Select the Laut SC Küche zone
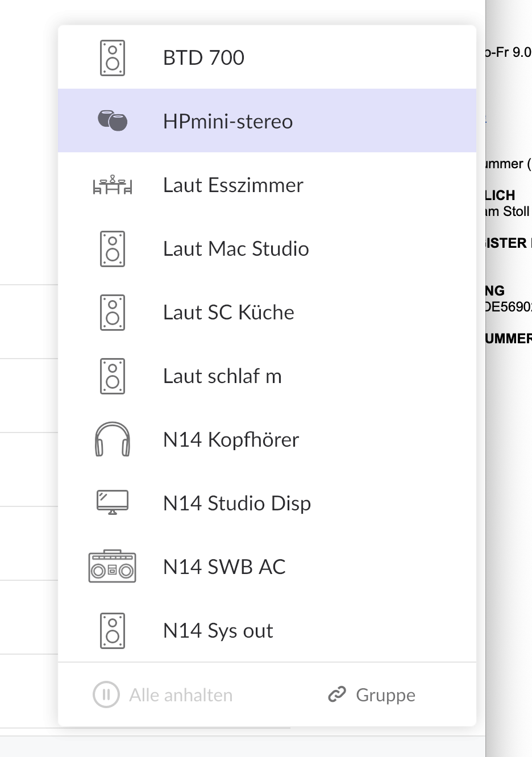 267,312
